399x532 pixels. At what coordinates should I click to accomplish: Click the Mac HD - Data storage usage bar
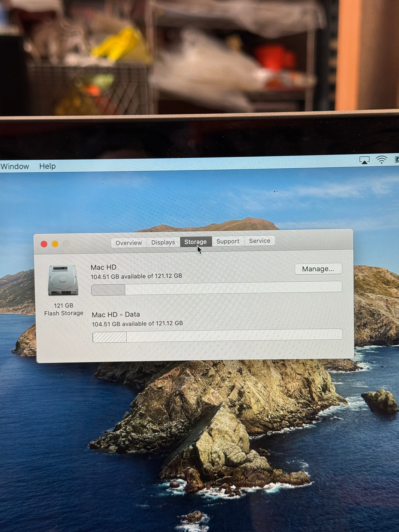pyautogui.click(x=217, y=336)
